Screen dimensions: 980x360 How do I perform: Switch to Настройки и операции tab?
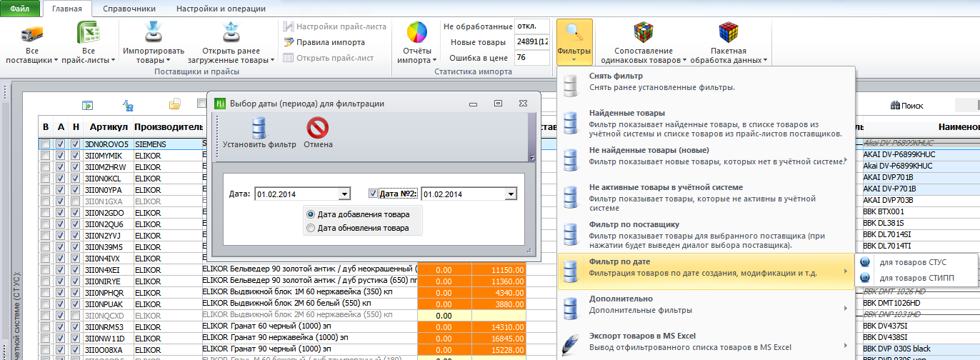click(221, 9)
